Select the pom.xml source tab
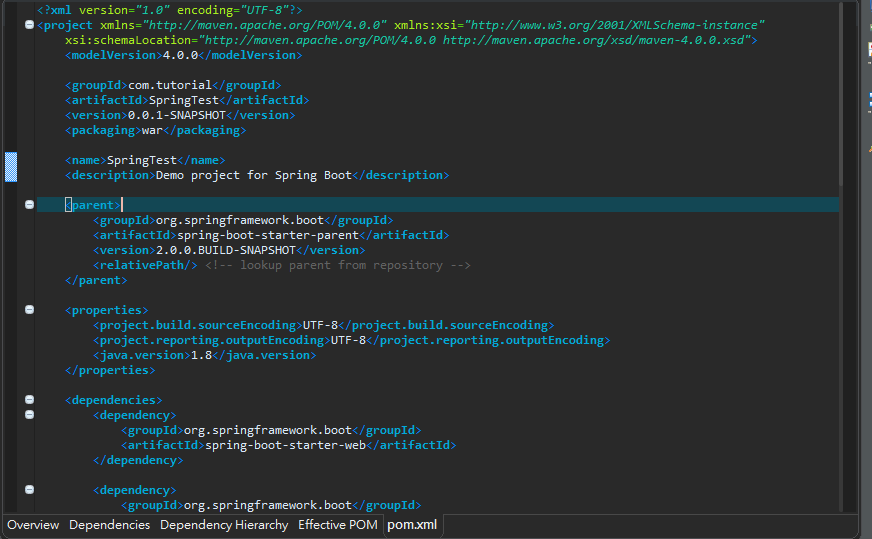Image resolution: width=872 pixels, height=539 pixels. coord(412,525)
